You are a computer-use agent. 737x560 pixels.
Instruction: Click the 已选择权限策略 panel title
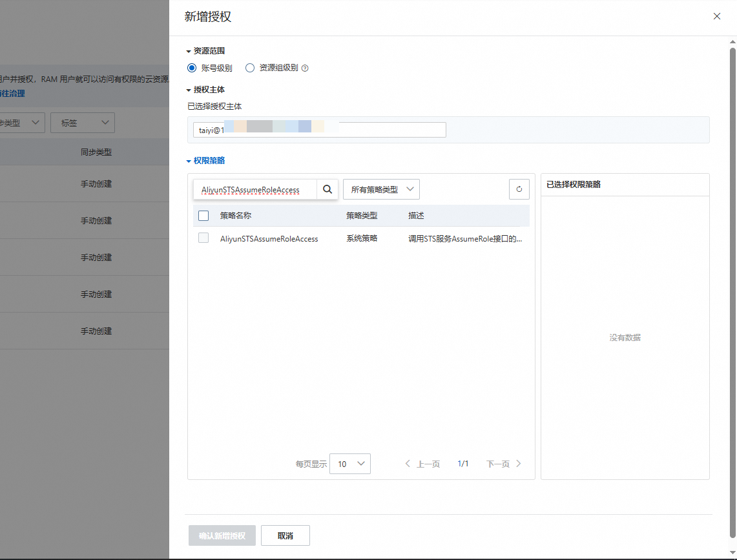click(x=574, y=184)
